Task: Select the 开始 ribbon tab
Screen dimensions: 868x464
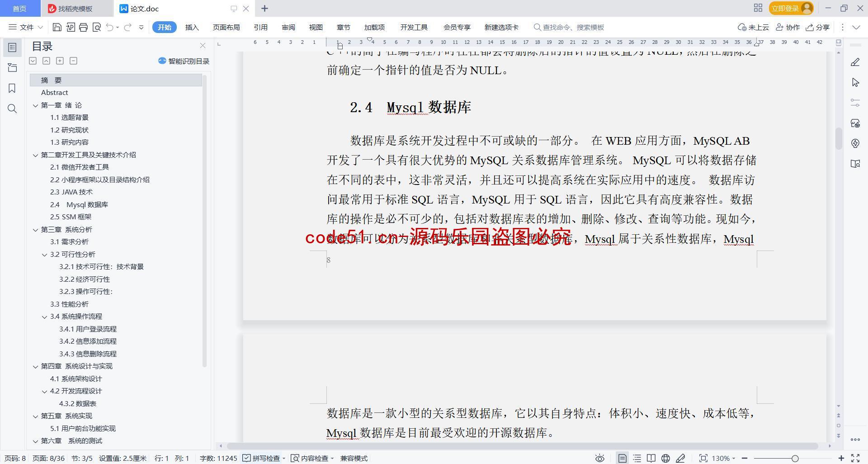Action: click(164, 27)
